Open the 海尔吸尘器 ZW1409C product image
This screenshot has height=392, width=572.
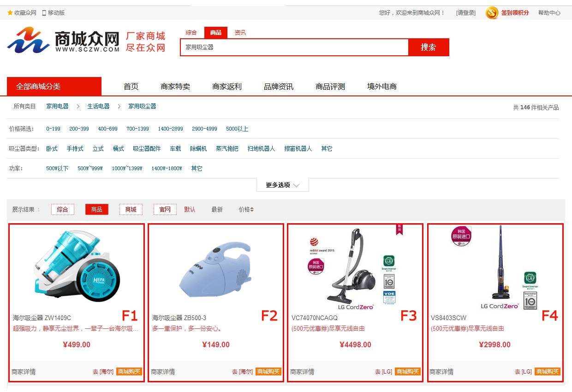pos(77,267)
